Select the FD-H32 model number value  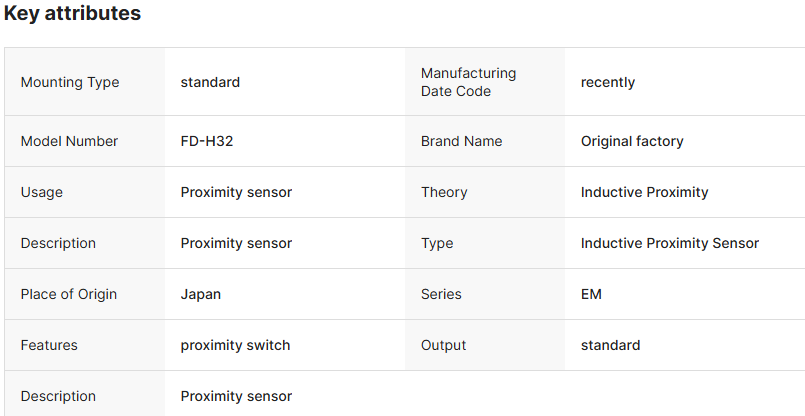click(x=207, y=141)
